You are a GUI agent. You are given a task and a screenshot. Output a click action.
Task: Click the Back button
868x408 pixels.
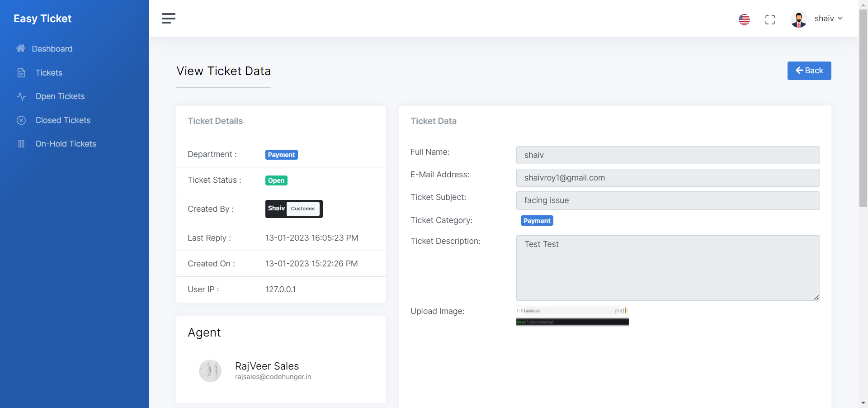click(x=809, y=71)
